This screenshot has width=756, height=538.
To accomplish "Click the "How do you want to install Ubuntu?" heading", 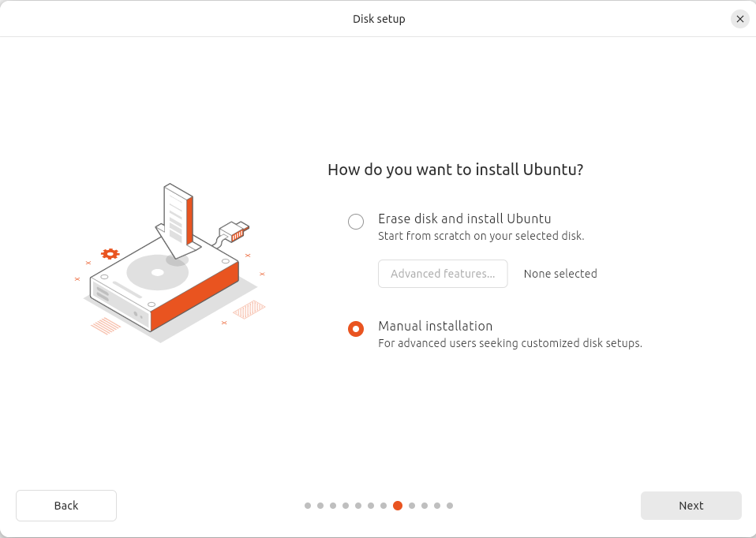I will [x=455, y=170].
